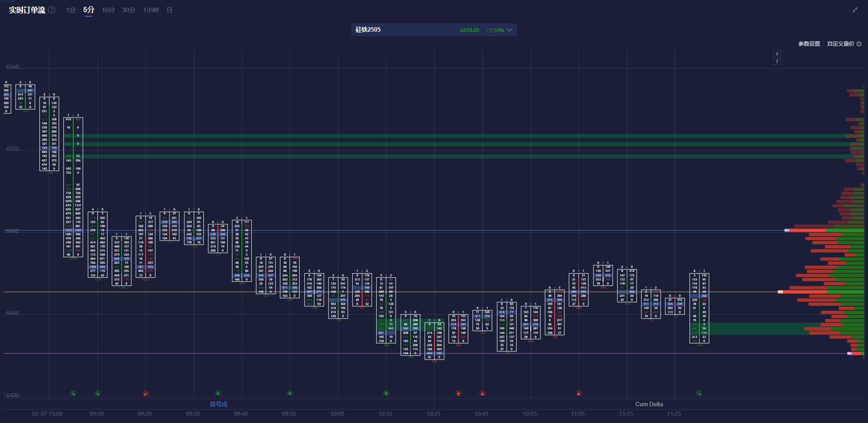Click the green buy signal icon below 09:10

click(x=98, y=394)
